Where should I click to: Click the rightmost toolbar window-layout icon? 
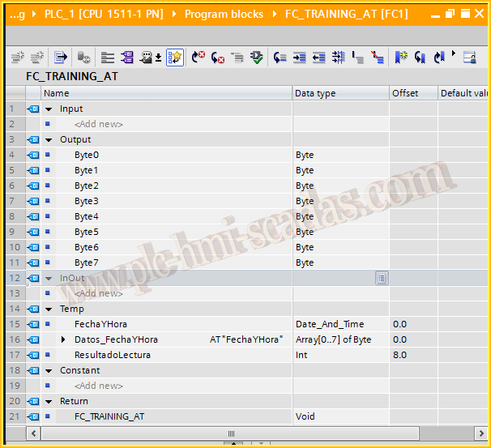pyautogui.click(x=469, y=58)
